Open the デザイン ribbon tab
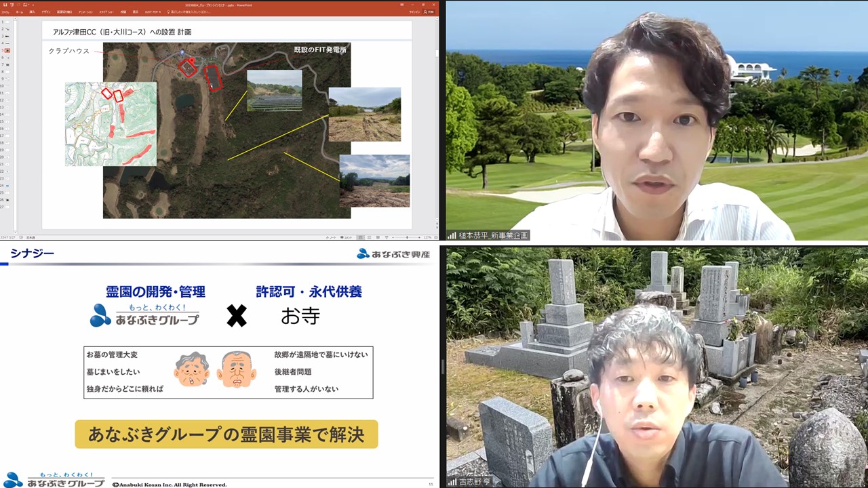Image resolution: width=868 pixels, height=488 pixels. [x=46, y=12]
